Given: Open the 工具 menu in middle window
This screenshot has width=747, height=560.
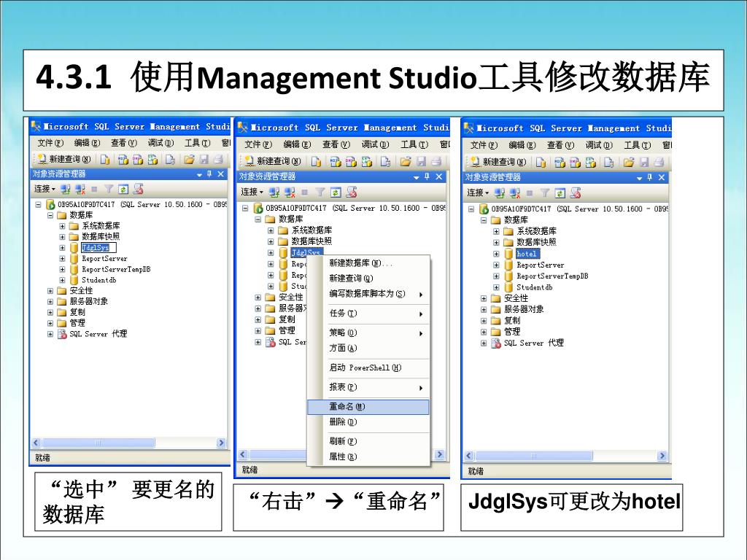Looking at the screenshot, I should click(414, 144).
